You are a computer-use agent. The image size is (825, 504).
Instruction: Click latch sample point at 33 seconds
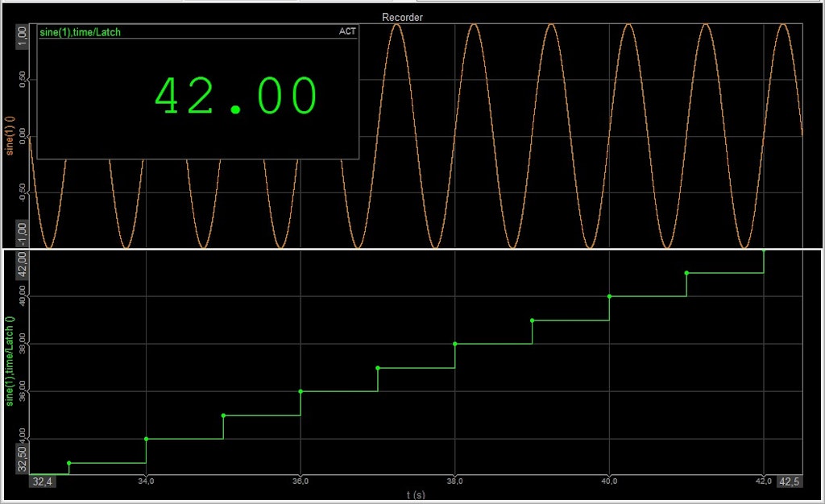point(69,463)
